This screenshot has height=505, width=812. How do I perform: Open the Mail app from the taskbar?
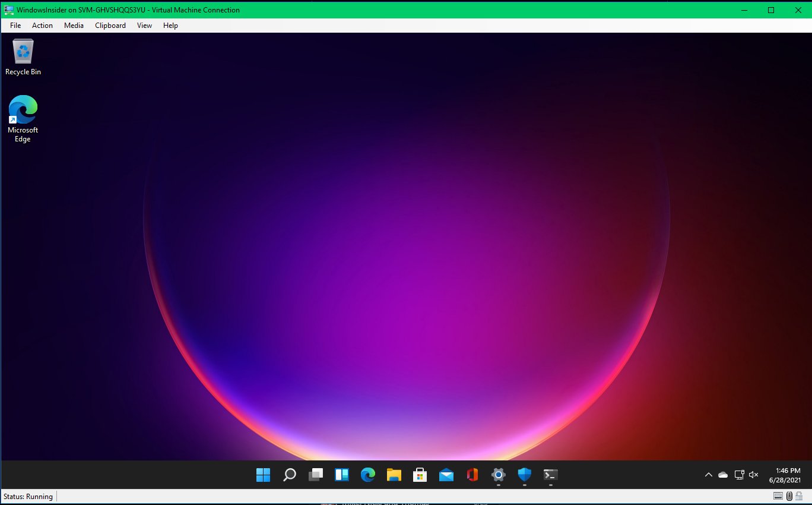446,475
